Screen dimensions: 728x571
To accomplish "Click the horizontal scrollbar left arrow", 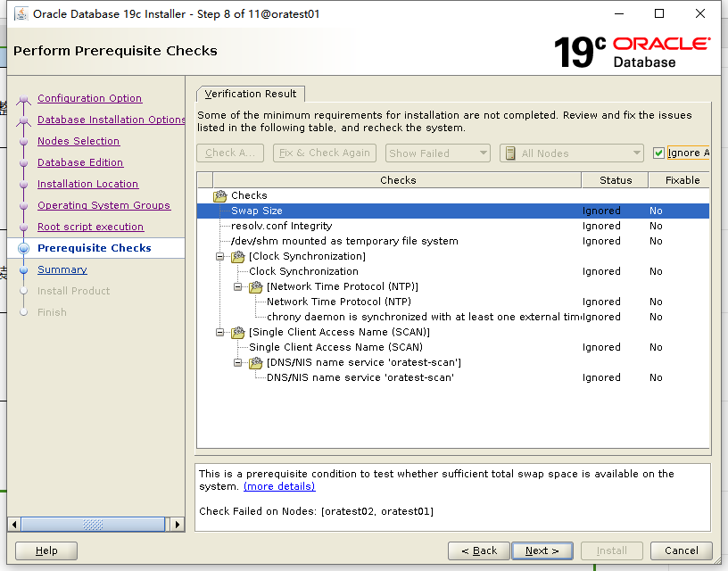I will pyautogui.click(x=12, y=524).
